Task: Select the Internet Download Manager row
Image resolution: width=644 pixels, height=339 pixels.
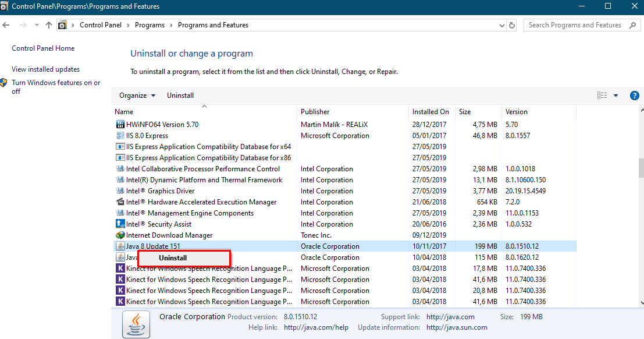Action: (x=344, y=235)
